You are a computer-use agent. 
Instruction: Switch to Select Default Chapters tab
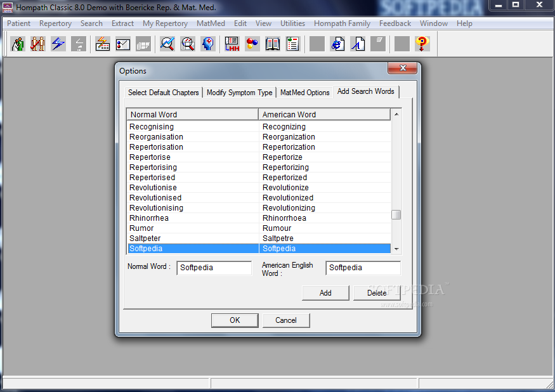click(x=163, y=93)
